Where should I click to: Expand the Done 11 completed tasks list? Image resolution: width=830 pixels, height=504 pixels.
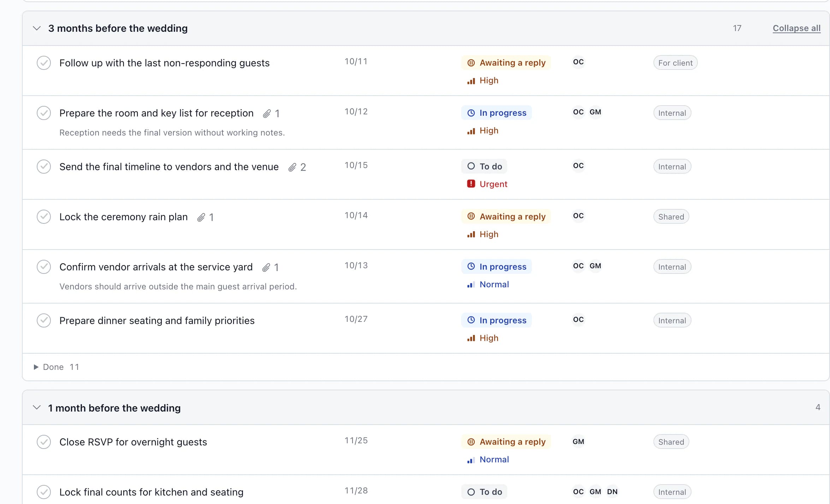click(x=57, y=367)
